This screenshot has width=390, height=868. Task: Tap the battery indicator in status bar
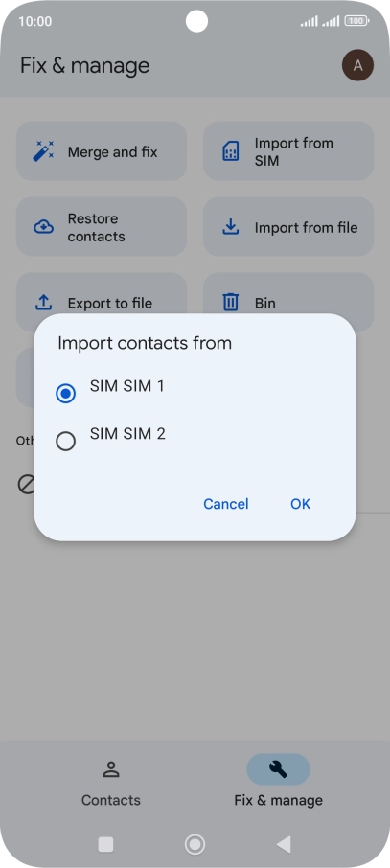[x=356, y=21]
